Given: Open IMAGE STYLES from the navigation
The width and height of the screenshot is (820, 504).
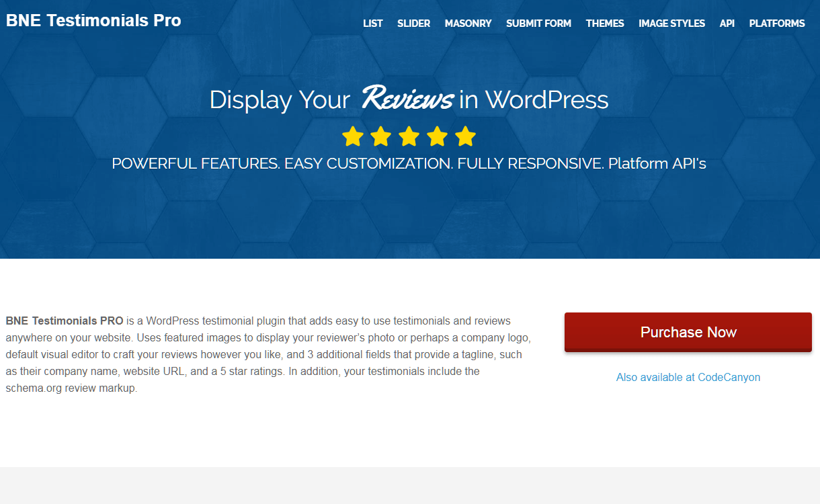Looking at the screenshot, I should click(x=671, y=23).
